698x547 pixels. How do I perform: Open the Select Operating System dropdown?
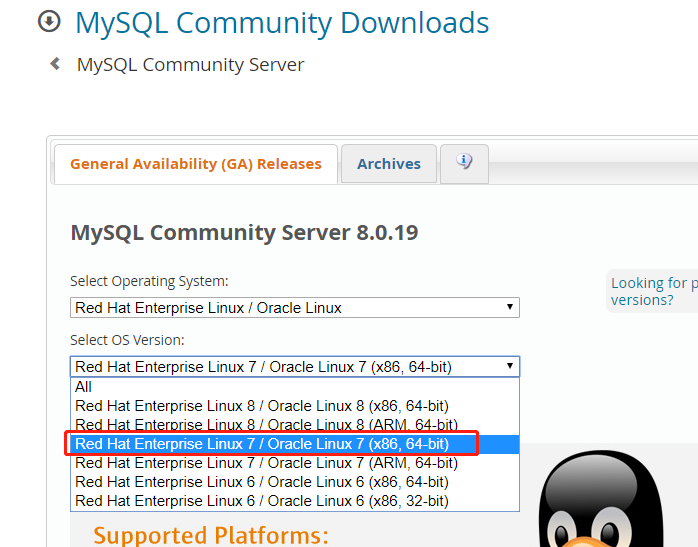click(295, 308)
